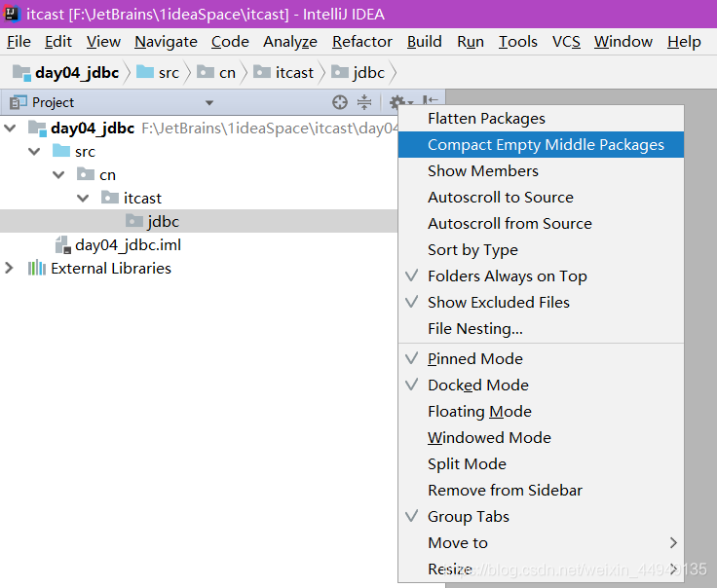
Task: Click the Hide panel icon beside the gear
Action: pyautogui.click(x=431, y=100)
